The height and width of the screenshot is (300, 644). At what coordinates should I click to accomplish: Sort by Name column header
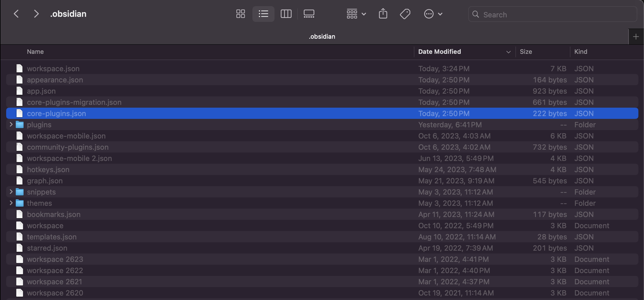[35, 52]
